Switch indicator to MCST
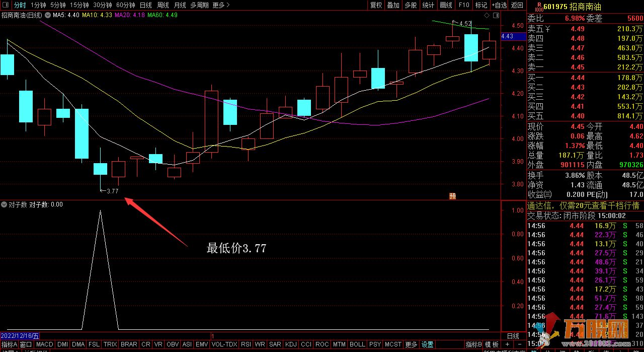 [393, 344]
